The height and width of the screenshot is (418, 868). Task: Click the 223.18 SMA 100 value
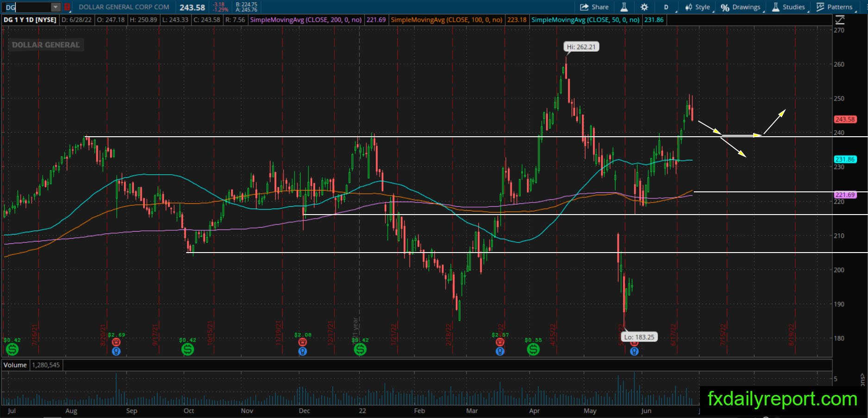pos(516,20)
